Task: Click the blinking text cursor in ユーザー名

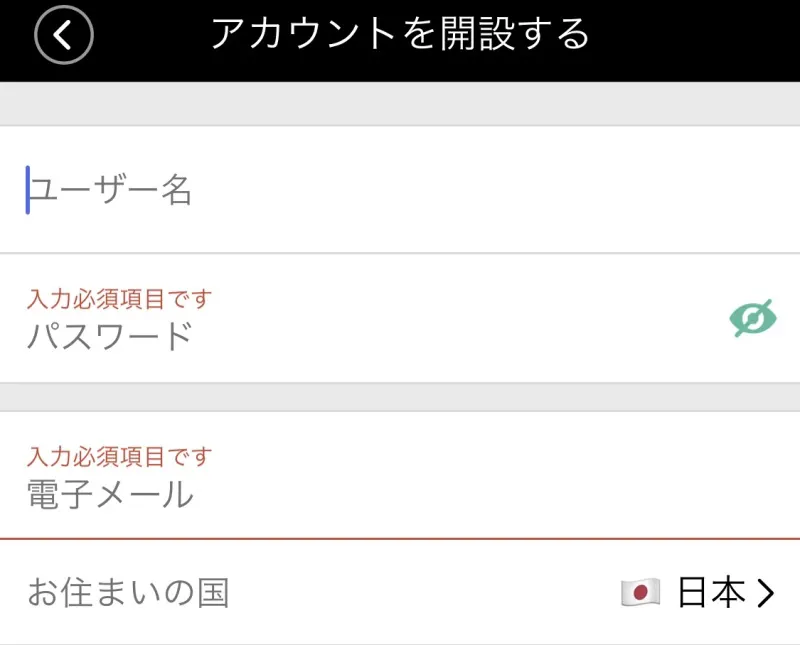Action: click(x=28, y=190)
